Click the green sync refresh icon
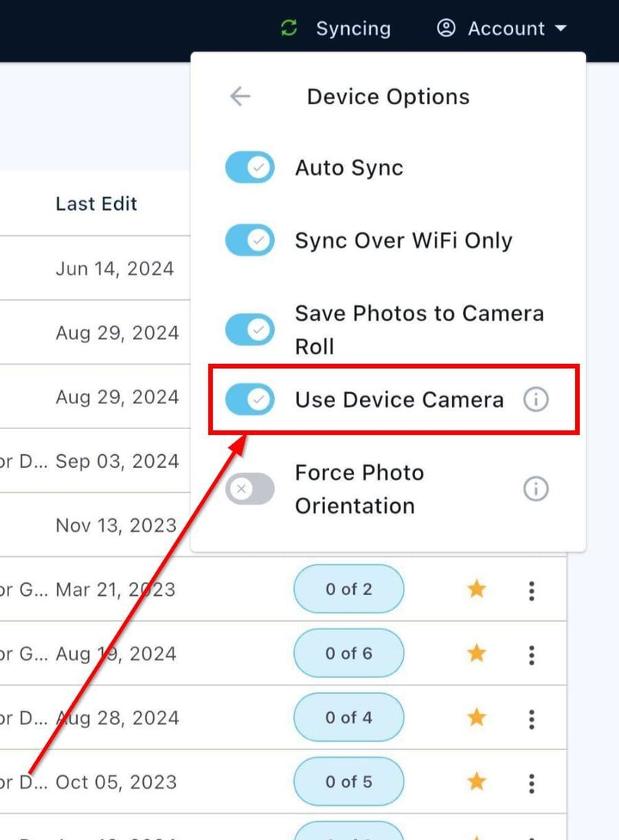 [289, 28]
